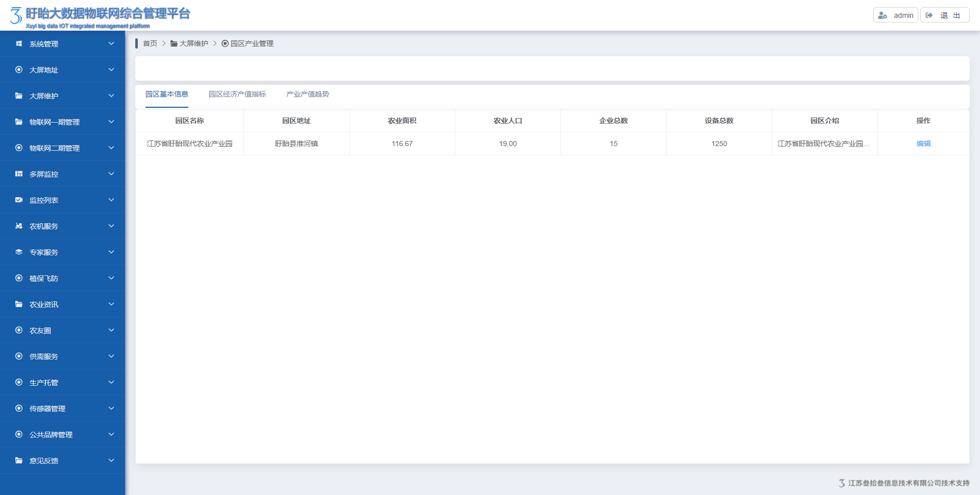This screenshot has height=495, width=980.
Task: Click the layers icon beside 专家服务
Action: point(19,252)
